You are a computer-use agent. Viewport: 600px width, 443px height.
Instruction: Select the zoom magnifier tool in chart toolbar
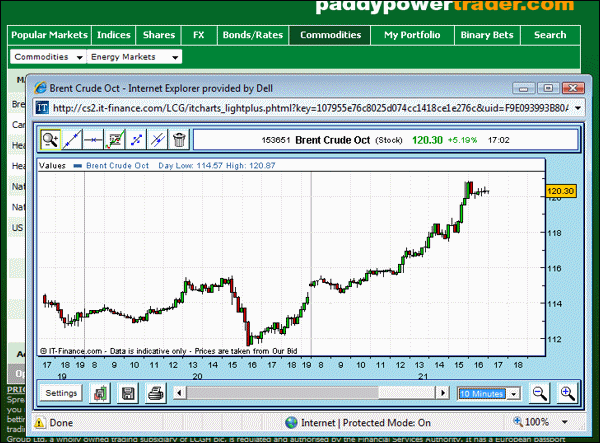tap(51, 140)
